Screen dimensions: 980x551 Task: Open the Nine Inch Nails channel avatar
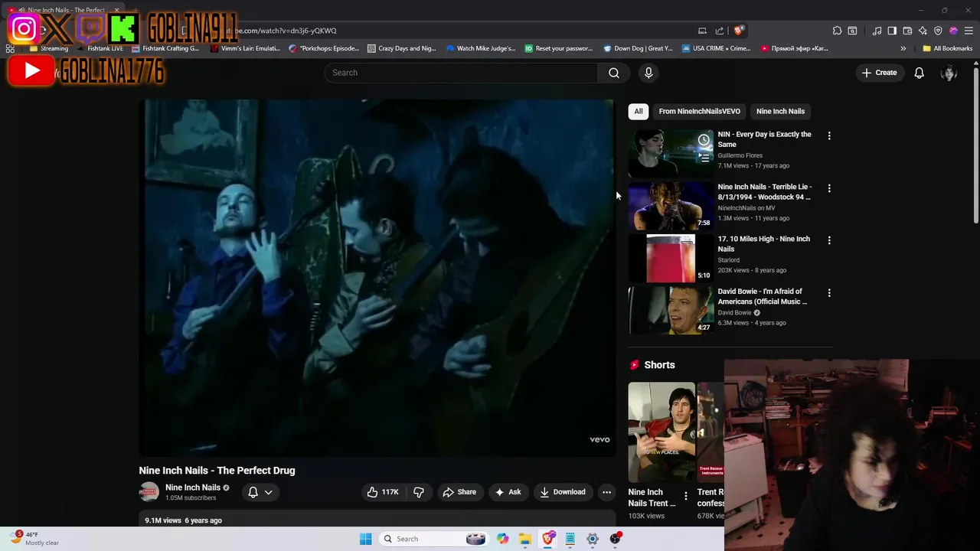(149, 492)
